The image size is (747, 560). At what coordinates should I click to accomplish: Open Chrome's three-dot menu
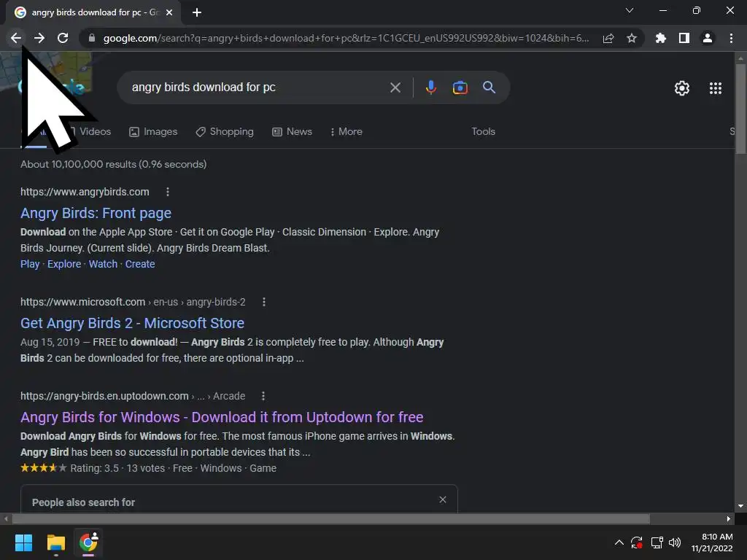(x=731, y=38)
